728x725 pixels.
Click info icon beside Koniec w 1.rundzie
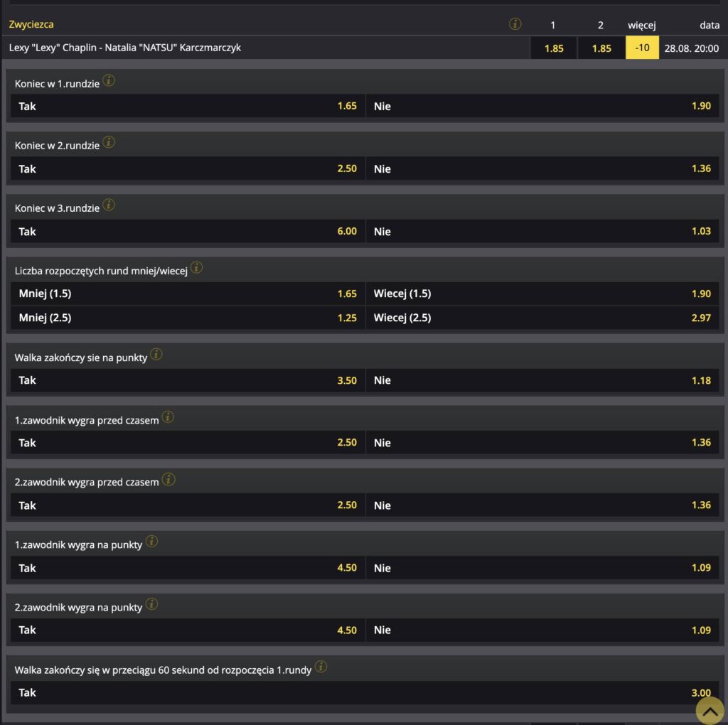[x=109, y=80]
